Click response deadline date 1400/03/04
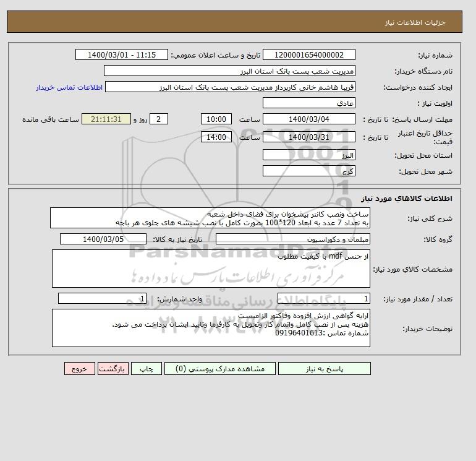The height and width of the screenshot is (461, 476). (308, 119)
